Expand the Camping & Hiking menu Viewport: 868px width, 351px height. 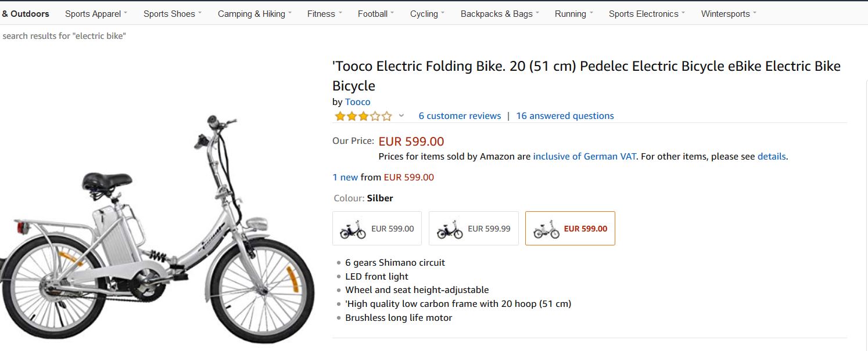(x=254, y=14)
